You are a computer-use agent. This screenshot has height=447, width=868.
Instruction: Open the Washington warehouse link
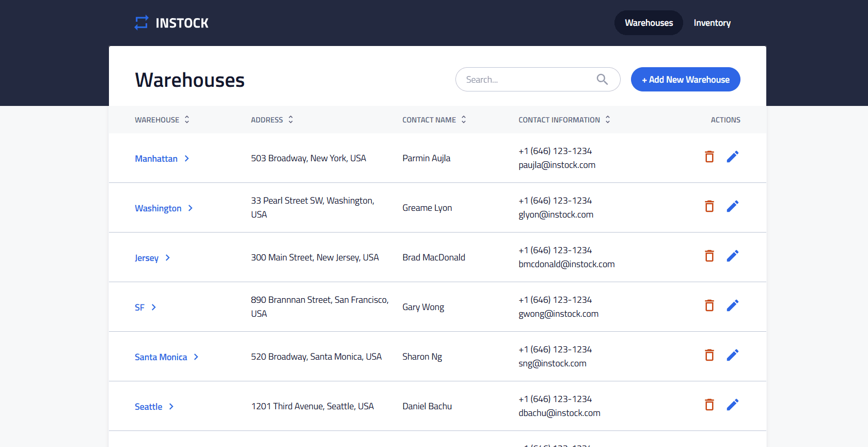[158, 208]
